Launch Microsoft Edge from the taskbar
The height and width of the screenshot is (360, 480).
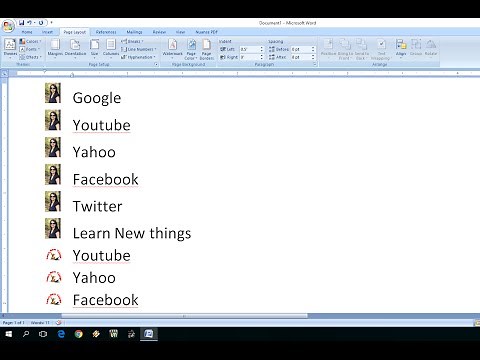point(61,334)
